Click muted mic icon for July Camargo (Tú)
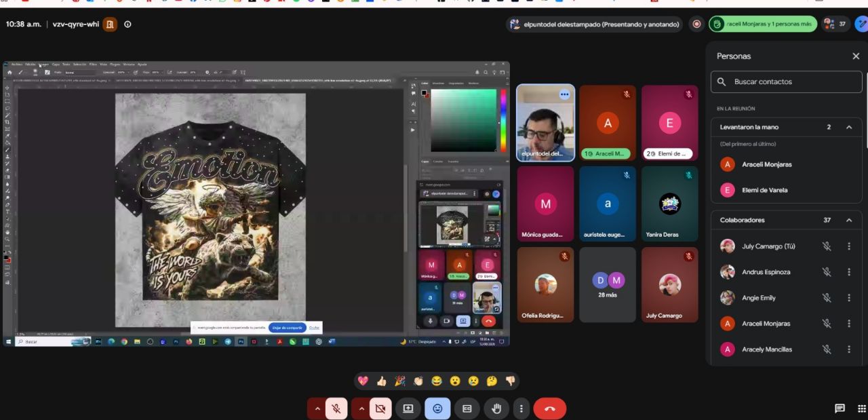 pos(827,246)
